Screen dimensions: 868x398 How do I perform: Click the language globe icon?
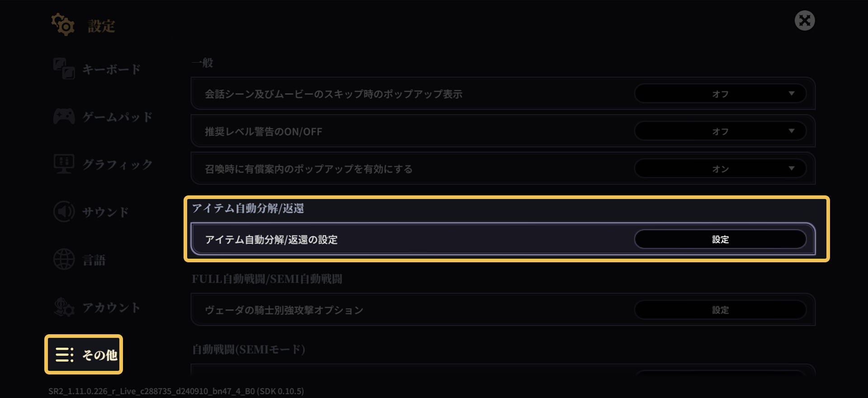(x=64, y=259)
